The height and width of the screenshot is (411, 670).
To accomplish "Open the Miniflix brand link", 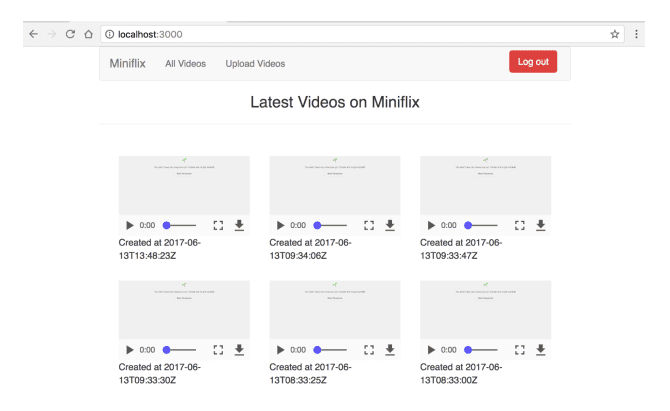I will 127,63.
